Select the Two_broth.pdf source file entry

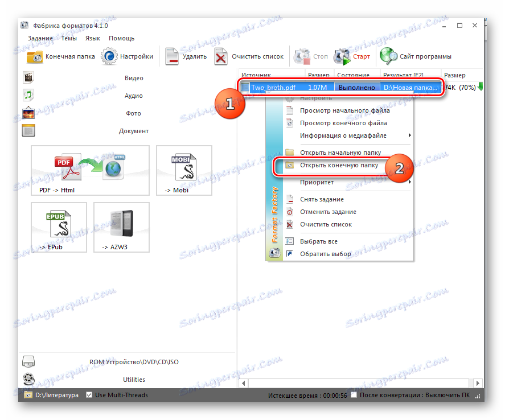click(x=273, y=88)
